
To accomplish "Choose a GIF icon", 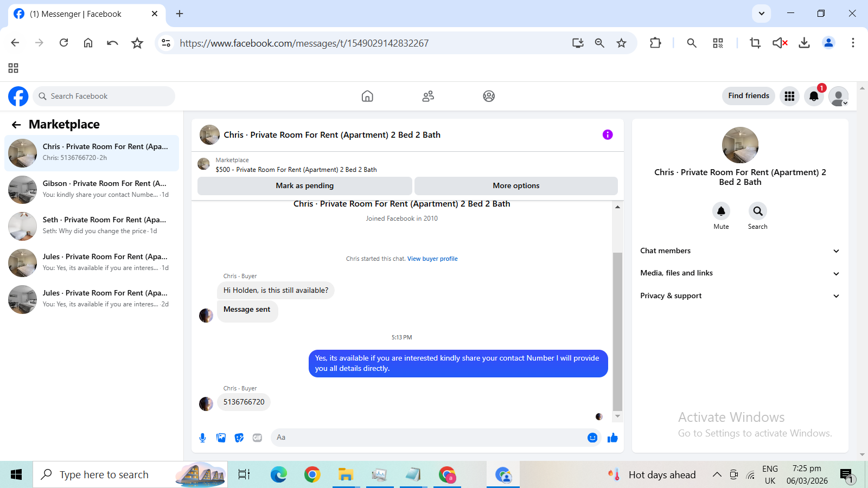I will (x=257, y=438).
